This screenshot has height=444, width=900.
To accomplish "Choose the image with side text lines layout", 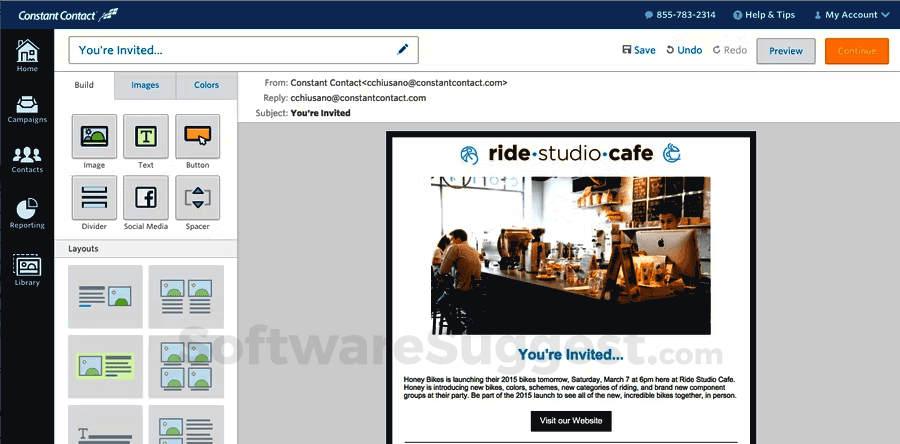I will click(186, 424).
